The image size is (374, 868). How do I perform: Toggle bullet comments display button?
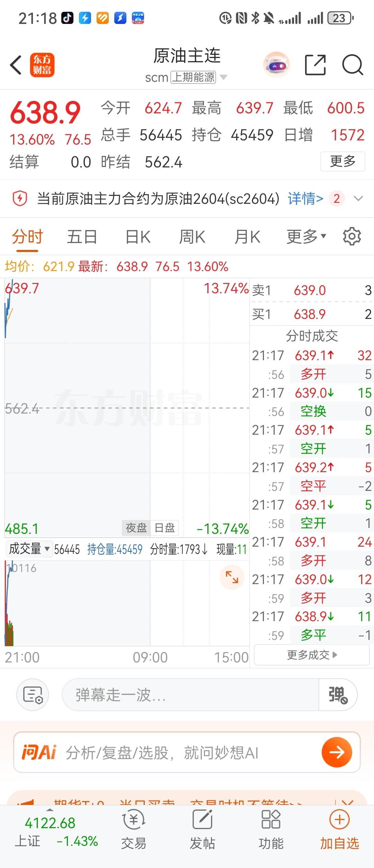[338, 695]
